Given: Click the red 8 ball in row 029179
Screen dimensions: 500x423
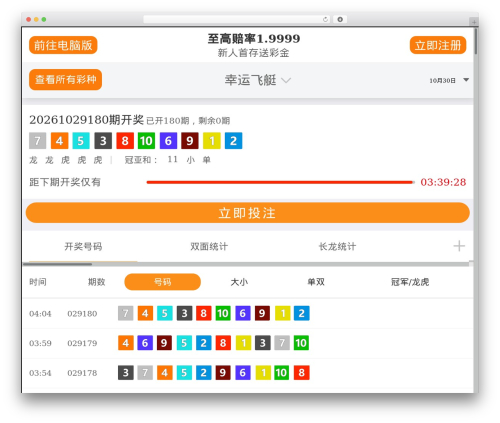Looking at the screenshot, I should click(x=223, y=343).
